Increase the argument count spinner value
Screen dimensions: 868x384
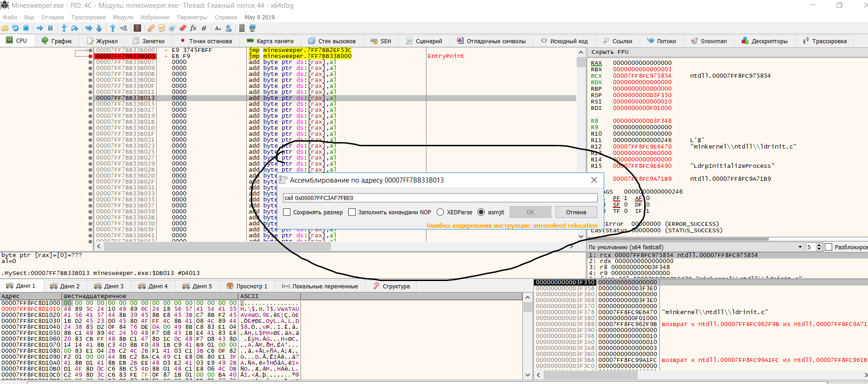pos(819,245)
